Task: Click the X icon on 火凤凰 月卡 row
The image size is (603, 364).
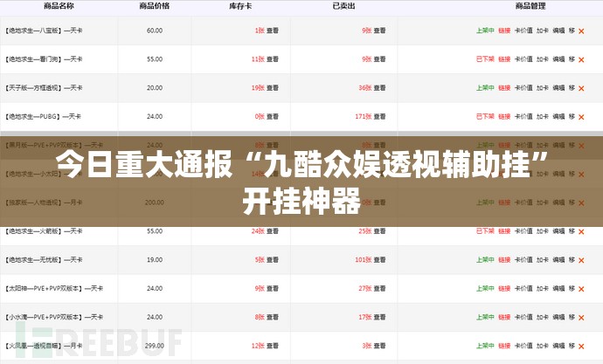Action: point(582,347)
